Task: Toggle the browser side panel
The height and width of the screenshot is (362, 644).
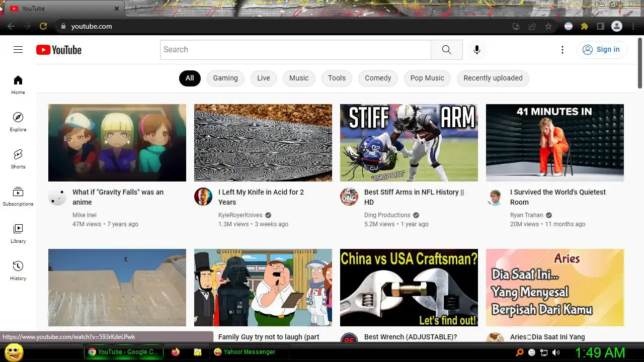Action: 601,26
